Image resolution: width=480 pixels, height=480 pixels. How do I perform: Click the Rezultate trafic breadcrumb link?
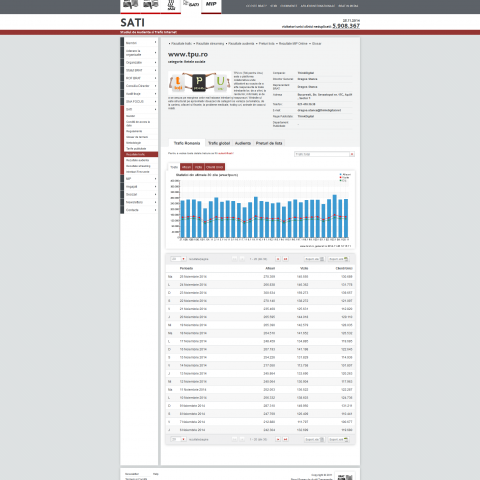coord(182,44)
